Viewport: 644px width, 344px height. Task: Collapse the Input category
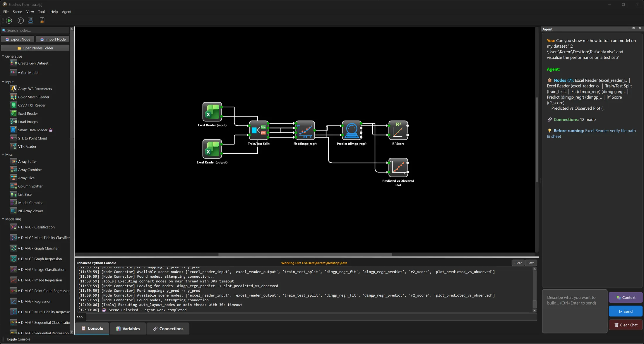point(3,82)
